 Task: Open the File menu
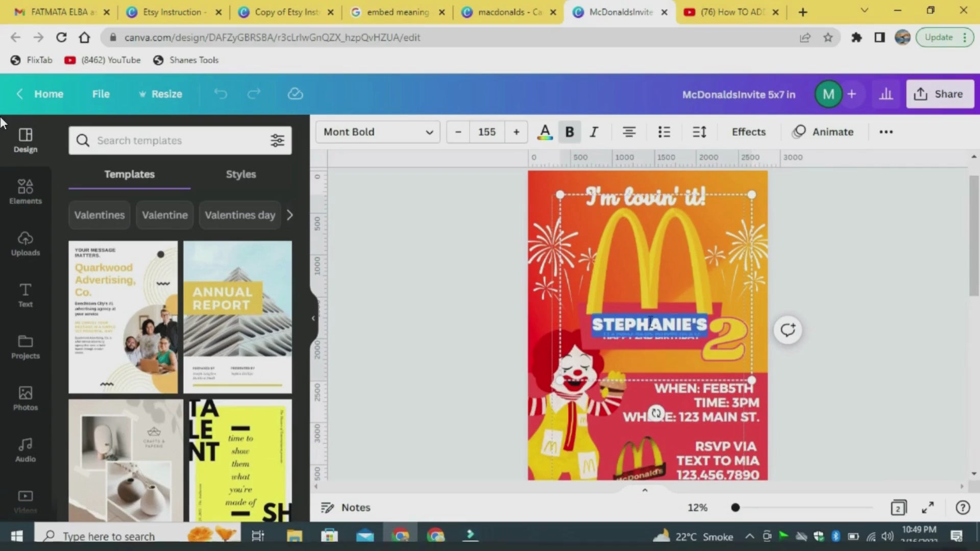click(x=101, y=94)
